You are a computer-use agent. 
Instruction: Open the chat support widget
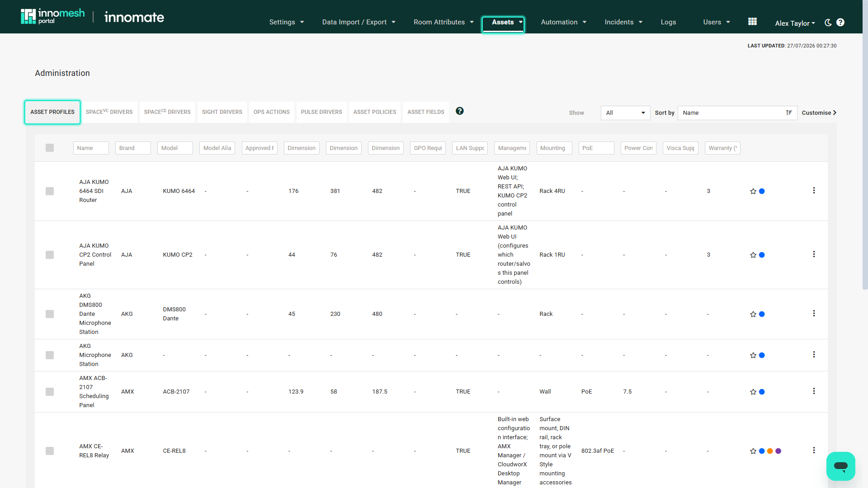point(840,466)
